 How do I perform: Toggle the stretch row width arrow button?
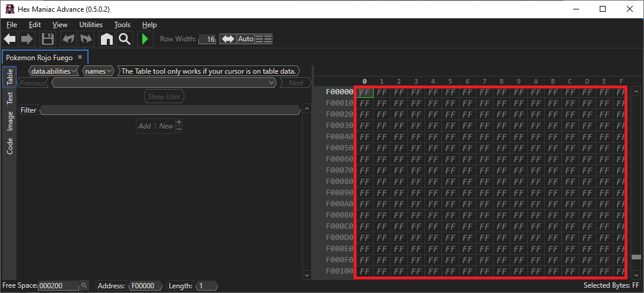pyautogui.click(x=227, y=39)
